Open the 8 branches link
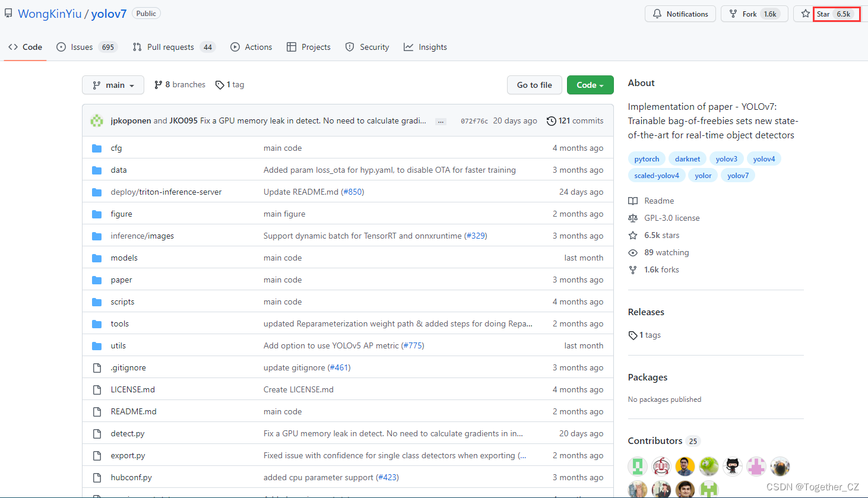Screen dimensions: 868x498 tap(180, 85)
